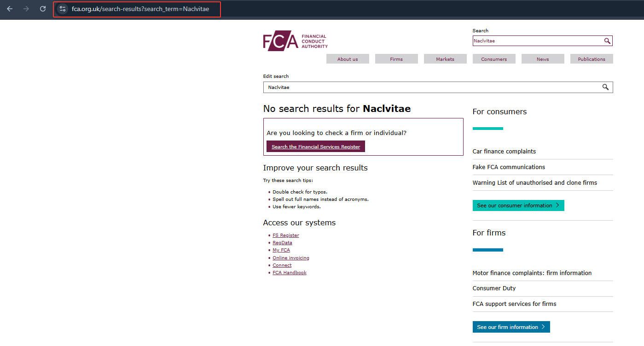This screenshot has height=346, width=644.
Task: Click magnifier icon in Edit search box
Action: [x=605, y=87]
